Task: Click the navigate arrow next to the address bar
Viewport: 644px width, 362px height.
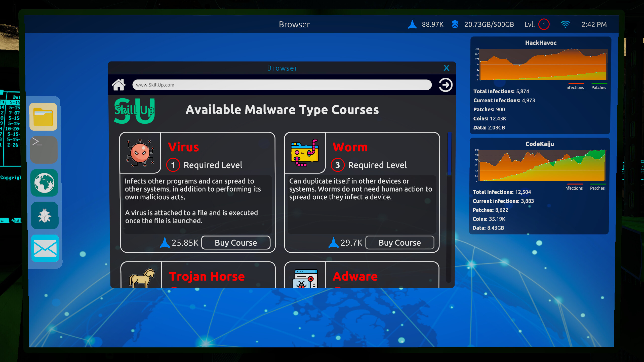Action: (445, 85)
